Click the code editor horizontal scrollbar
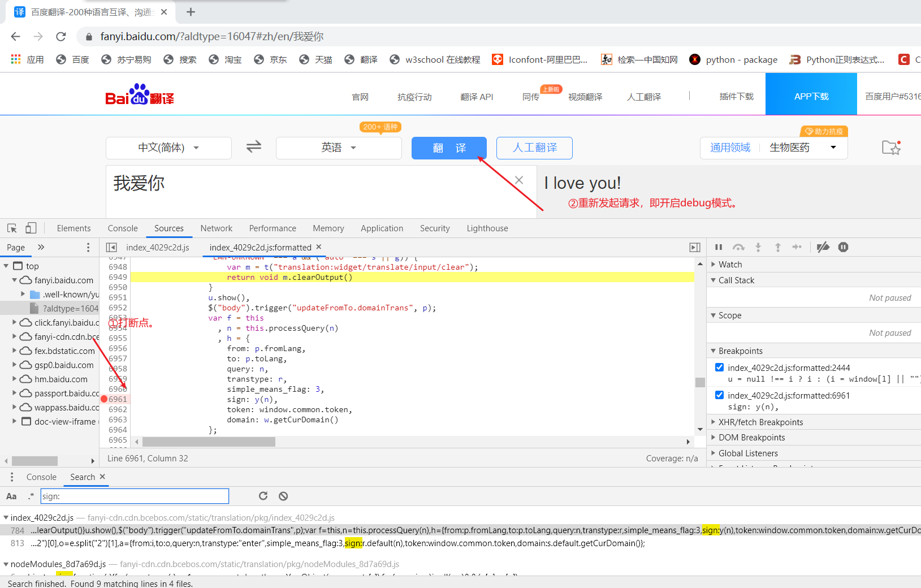Screen dimensions: 921x588 [x=209, y=442]
